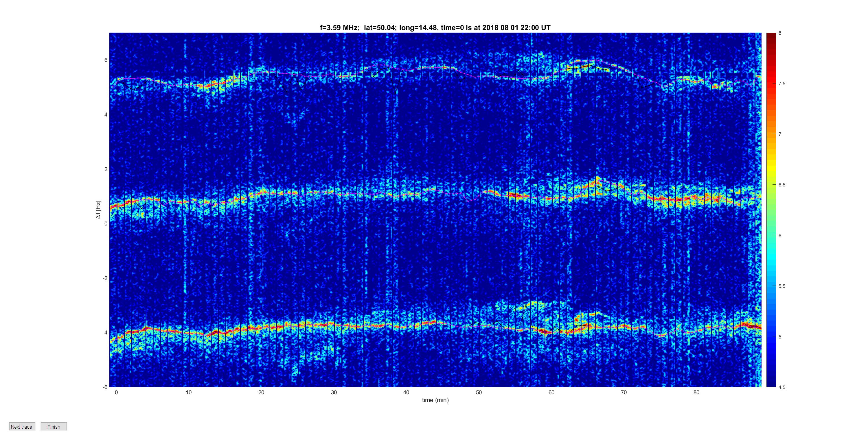Click the x-axis tick label 50
Screen dimensions: 868x435
coord(479,392)
